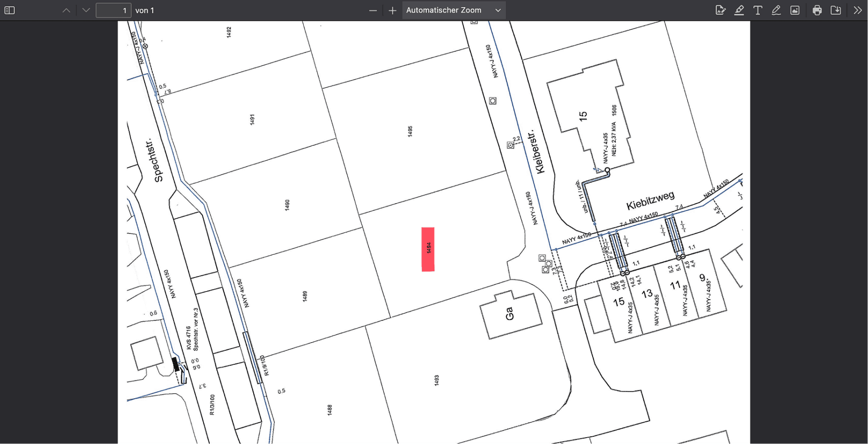This screenshot has width=868, height=444.
Task: Go to the next page
Action: pyautogui.click(x=86, y=10)
